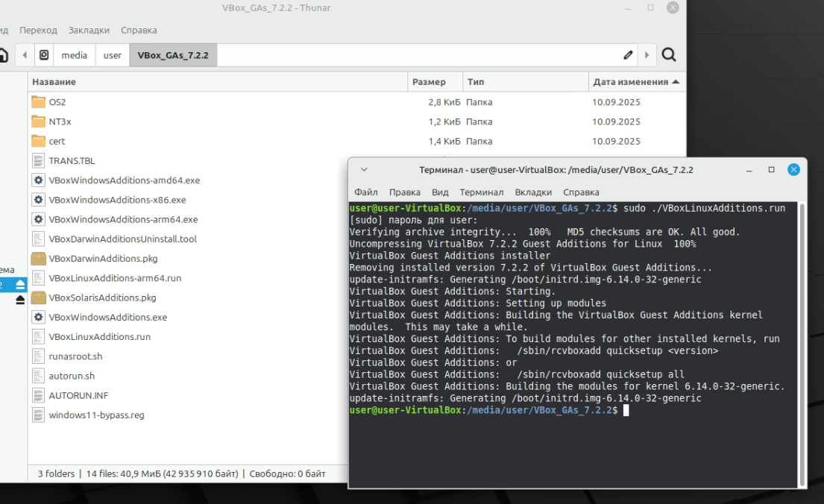Click the Home icon in Thunar toolbar
824x504 pixels.
pyautogui.click(x=4, y=55)
